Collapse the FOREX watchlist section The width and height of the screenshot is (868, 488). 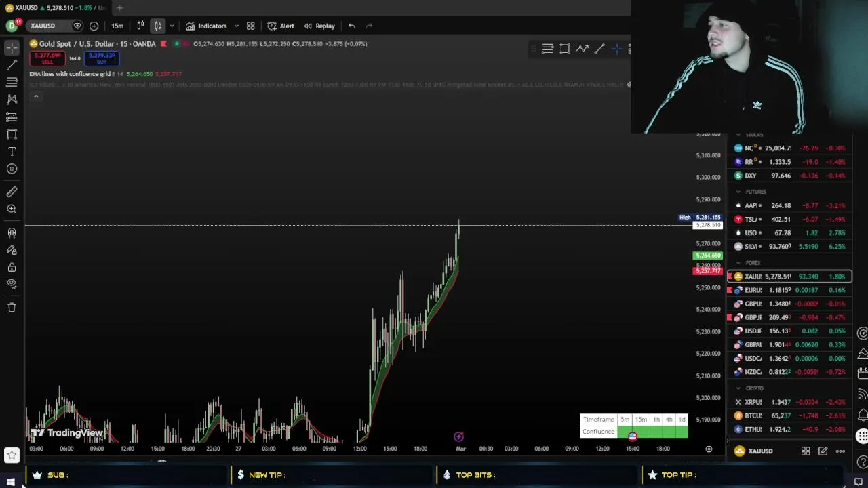point(738,263)
